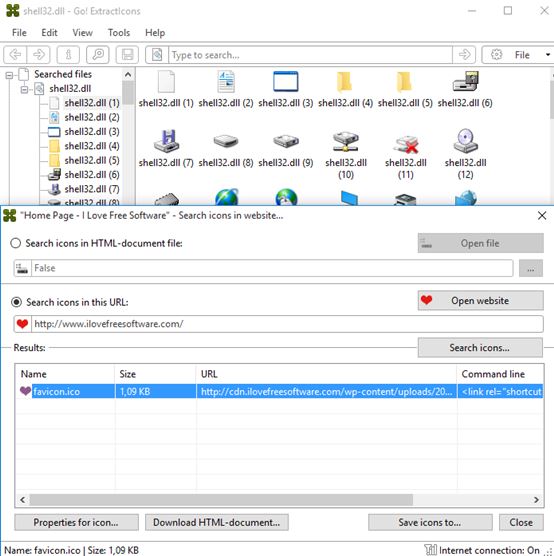The height and width of the screenshot is (556, 554).
Task: Select shell32.dll (6) drive icon
Action: coord(465,82)
